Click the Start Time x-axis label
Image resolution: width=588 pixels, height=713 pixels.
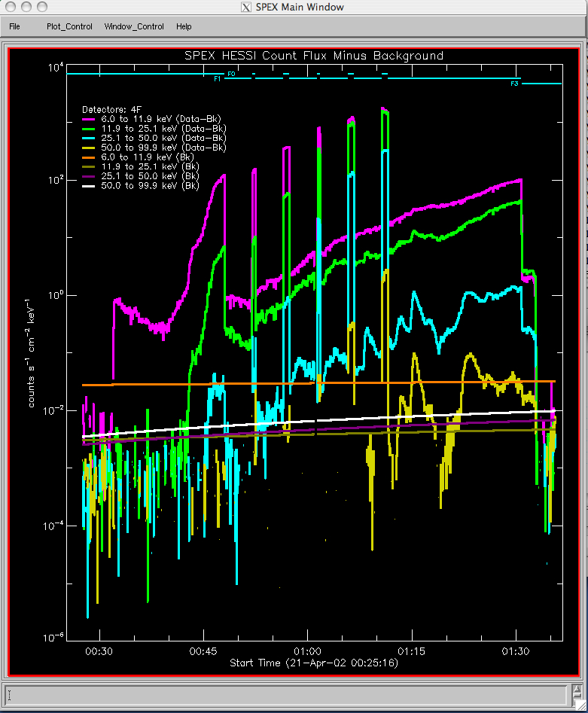click(314, 663)
